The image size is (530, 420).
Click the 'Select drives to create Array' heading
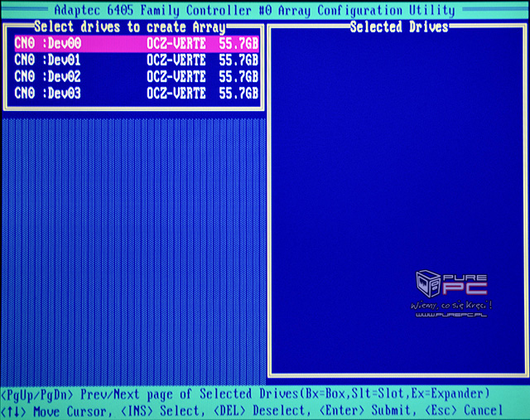(130, 27)
